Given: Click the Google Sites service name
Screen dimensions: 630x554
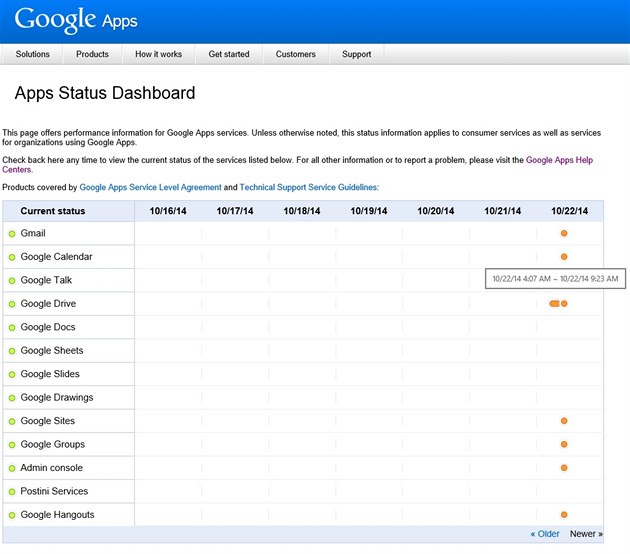Looking at the screenshot, I should 48,421.
